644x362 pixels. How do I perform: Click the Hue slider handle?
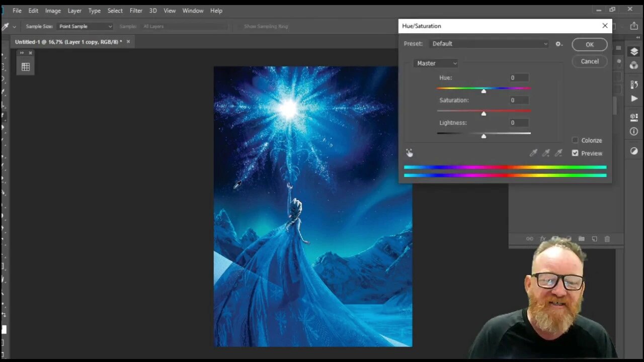[484, 91]
